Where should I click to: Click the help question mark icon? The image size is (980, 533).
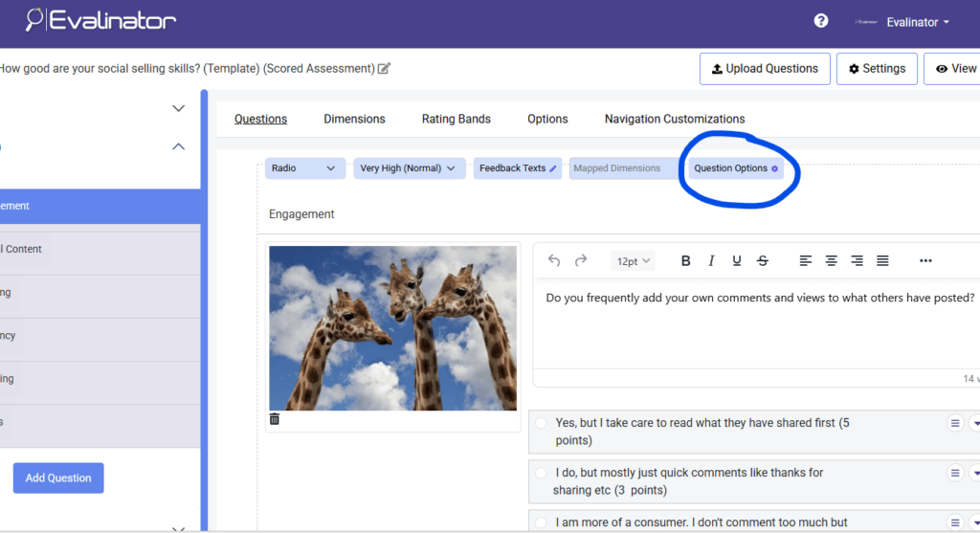(x=820, y=21)
